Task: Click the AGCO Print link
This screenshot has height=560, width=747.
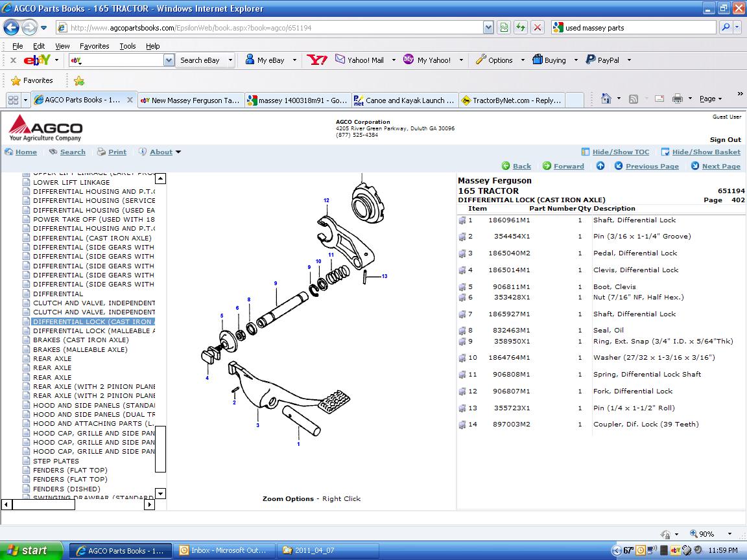Action: [117, 152]
